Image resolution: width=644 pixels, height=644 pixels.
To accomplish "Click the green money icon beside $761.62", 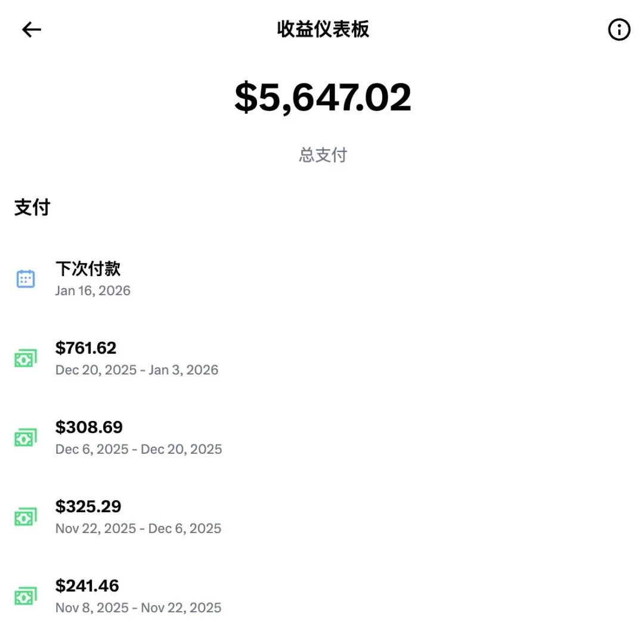I will [x=24, y=358].
